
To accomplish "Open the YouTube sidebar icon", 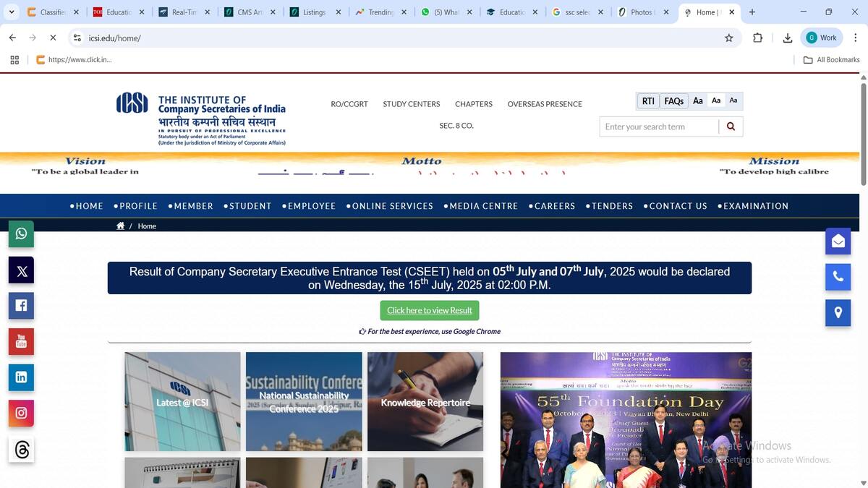I will tap(21, 341).
